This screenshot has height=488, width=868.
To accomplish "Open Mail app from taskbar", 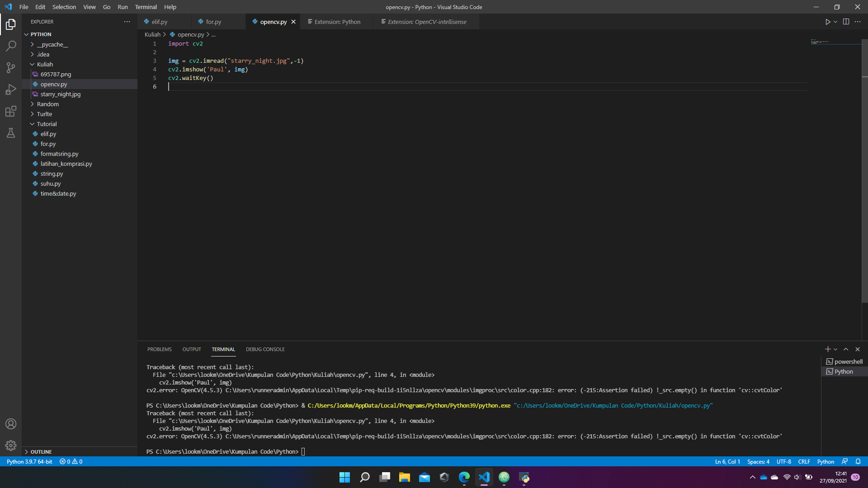I will (x=424, y=477).
